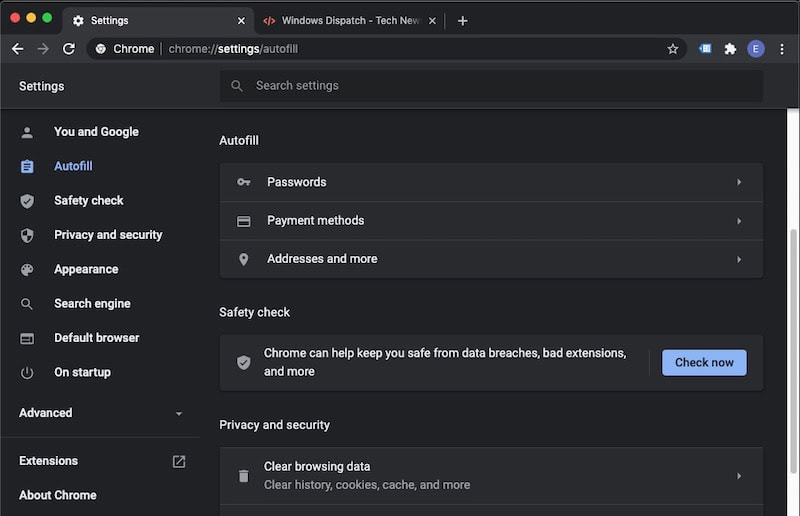Reload the settings page

pyautogui.click(x=69, y=49)
